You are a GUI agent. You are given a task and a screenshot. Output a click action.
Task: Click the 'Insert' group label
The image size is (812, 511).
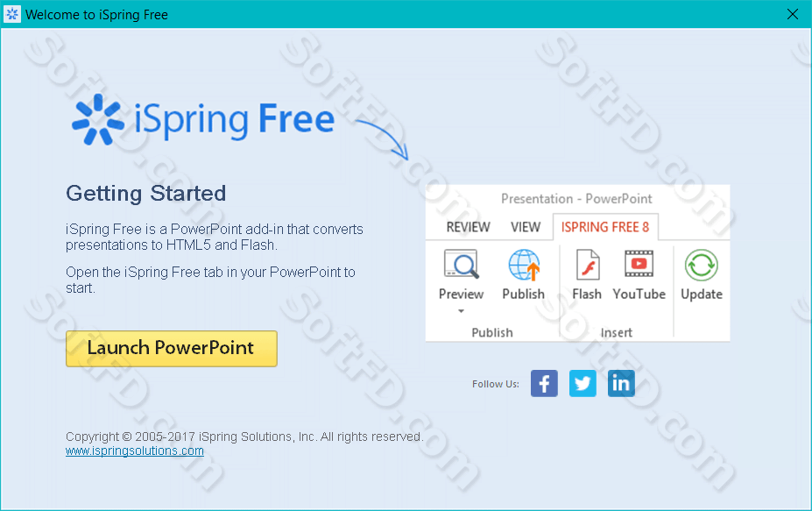(617, 333)
